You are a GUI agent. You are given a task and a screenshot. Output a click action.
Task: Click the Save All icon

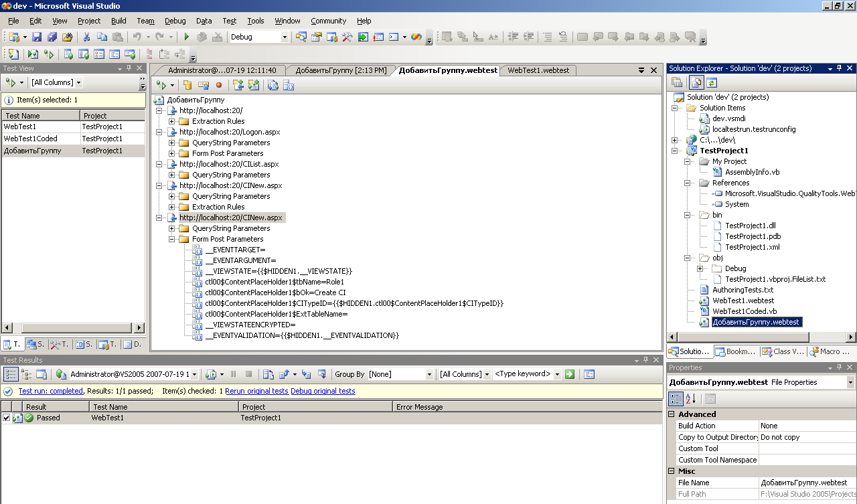[52, 37]
